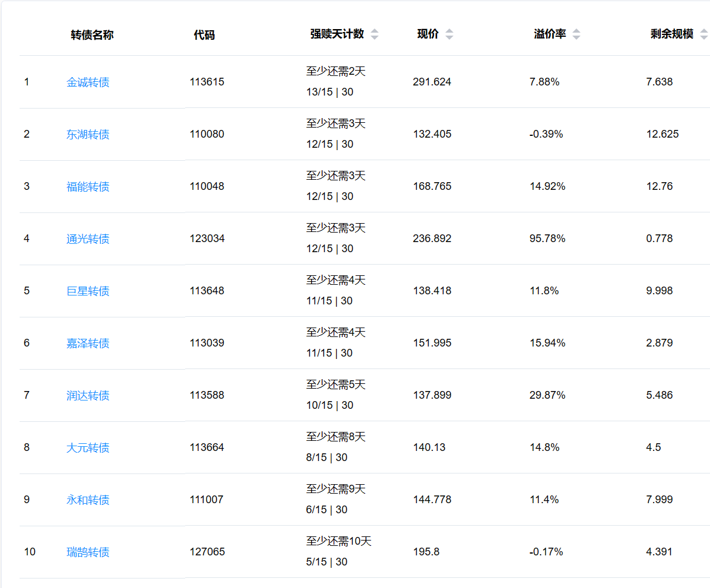Toggle the 溢价率 column sort icon
The width and height of the screenshot is (710, 588).
tap(576, 34)
